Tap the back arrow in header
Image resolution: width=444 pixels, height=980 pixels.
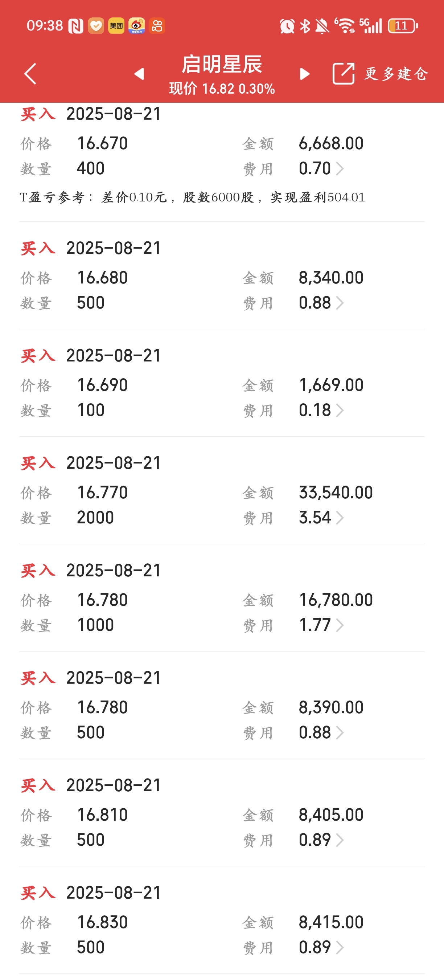(30, 73)
